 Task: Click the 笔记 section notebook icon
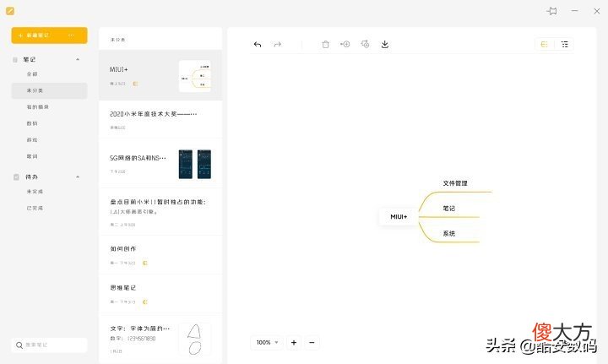click(x=15, y=60)
